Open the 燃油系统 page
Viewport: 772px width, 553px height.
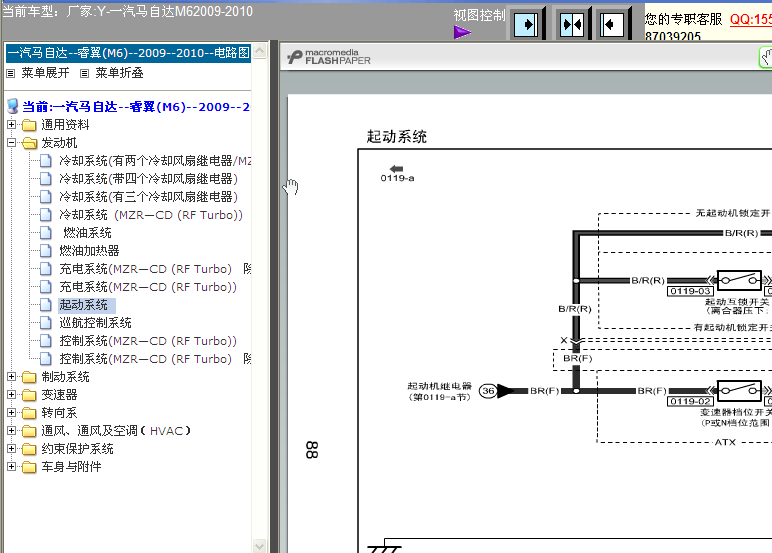pyautogui.click(x=88, y=233)
